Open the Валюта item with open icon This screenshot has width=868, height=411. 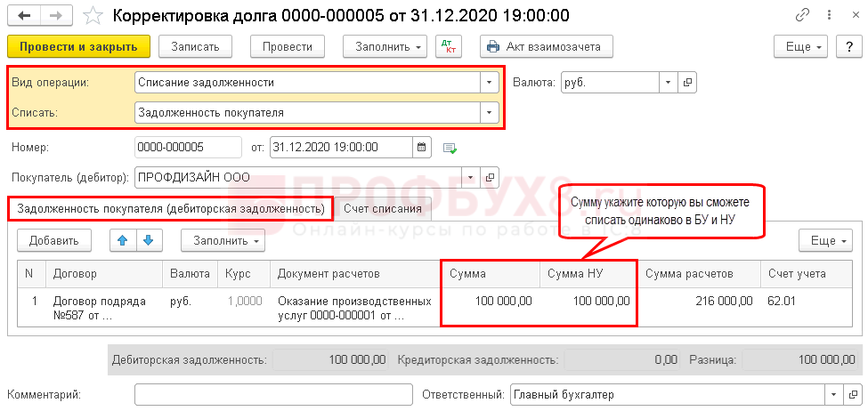[687, 83]
